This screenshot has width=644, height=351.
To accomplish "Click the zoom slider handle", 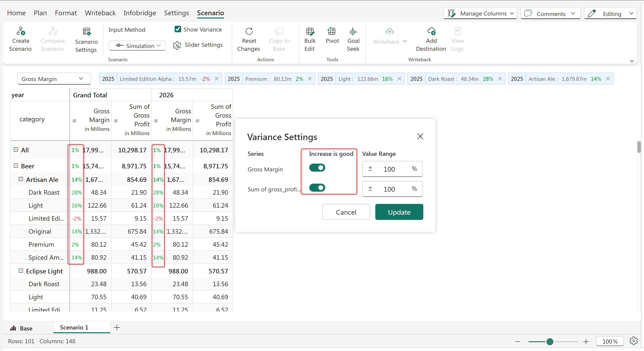I will click(550, 341).
